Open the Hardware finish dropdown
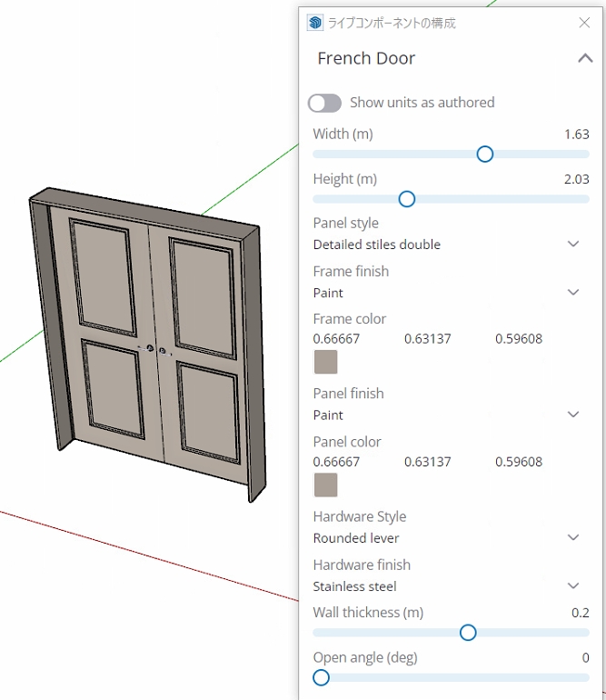 [x=572, y=586]
